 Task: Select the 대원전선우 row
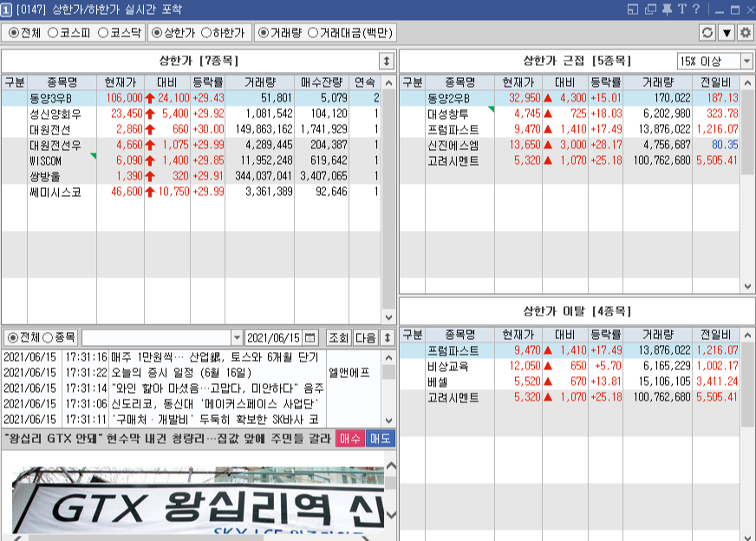(x=191, y=145)
